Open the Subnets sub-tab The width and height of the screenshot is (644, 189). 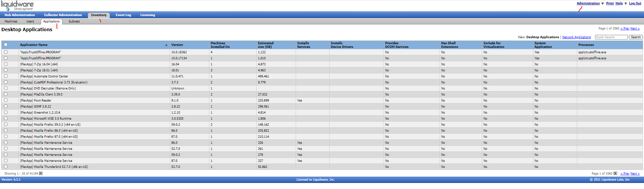[x=74, y=21]
